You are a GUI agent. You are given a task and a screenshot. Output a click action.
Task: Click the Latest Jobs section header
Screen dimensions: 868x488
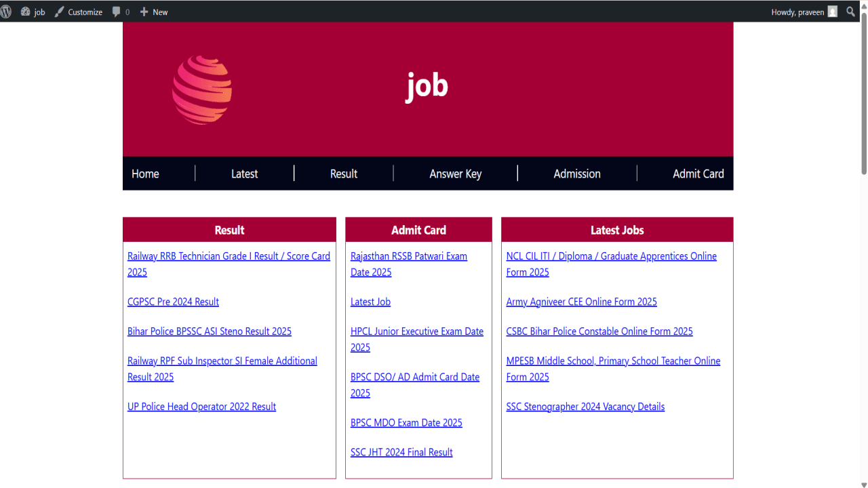[617, 230]
